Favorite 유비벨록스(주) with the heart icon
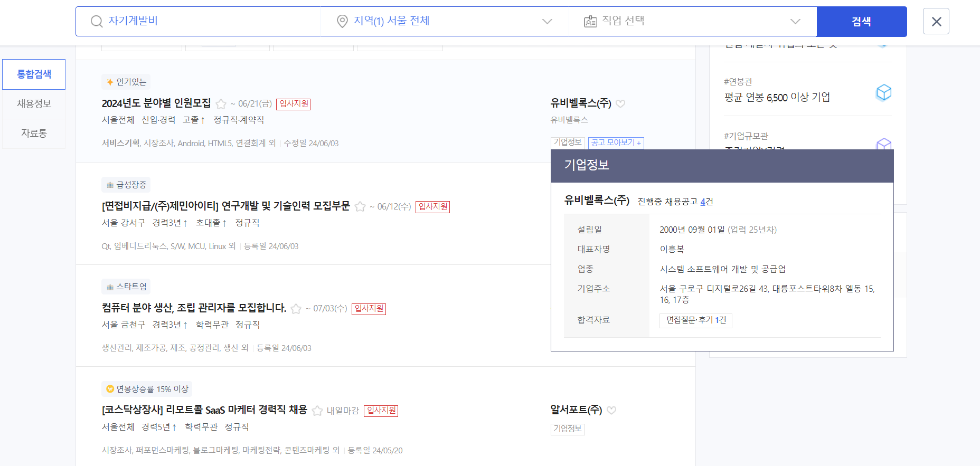The width and height of the screenshot is (980, 466). (x=620, y=103)
